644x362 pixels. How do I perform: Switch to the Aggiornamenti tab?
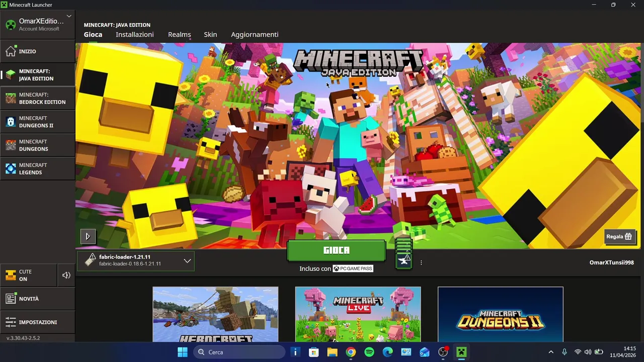click(255, 35)
